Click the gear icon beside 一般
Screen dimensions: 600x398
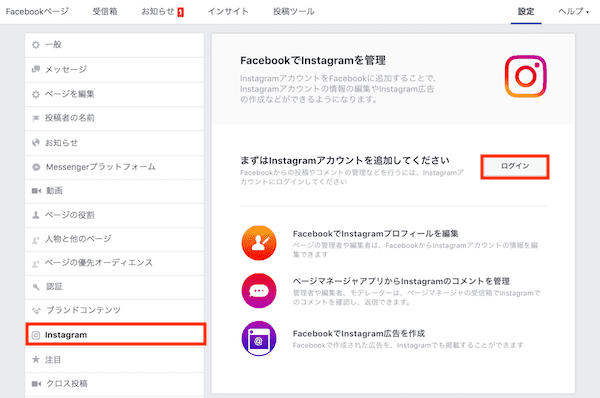pos(36,45)
